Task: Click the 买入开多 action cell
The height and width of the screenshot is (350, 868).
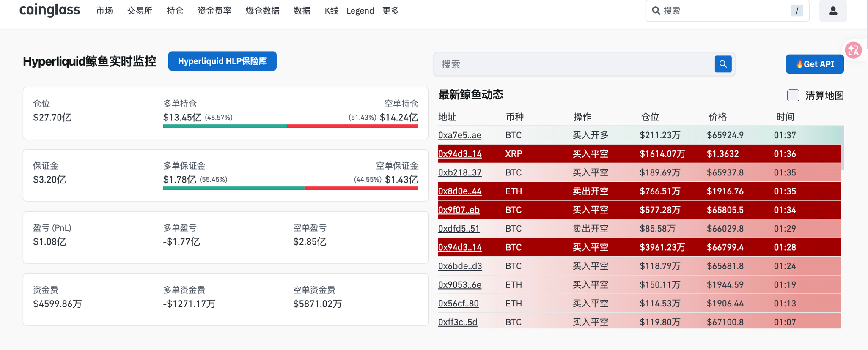Action: pyautogui.click(x=591, y=135)
